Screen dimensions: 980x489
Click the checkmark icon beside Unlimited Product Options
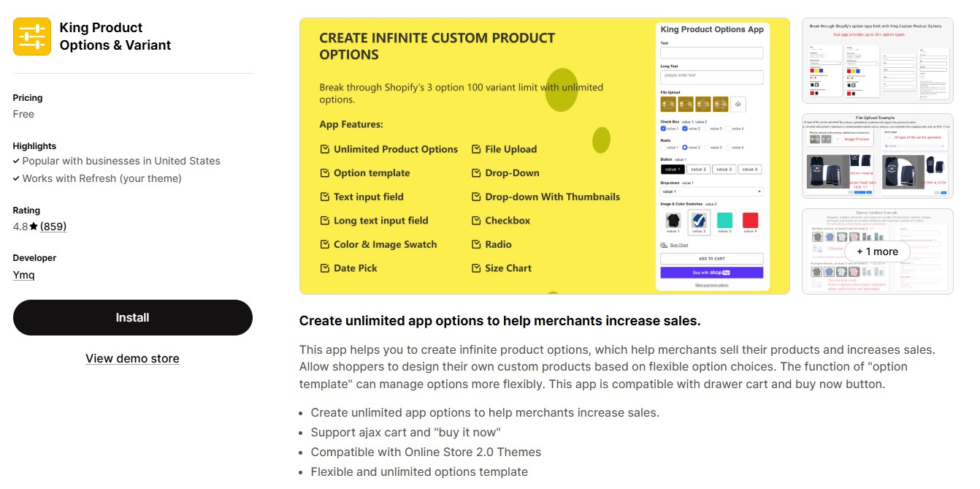[325, 149]
